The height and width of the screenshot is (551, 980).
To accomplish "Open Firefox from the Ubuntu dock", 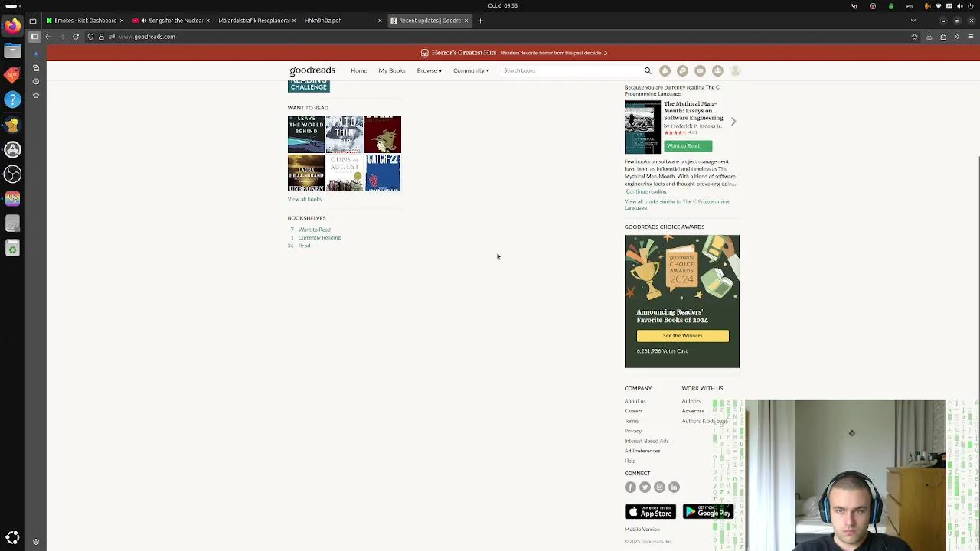I will coord(12,26).
